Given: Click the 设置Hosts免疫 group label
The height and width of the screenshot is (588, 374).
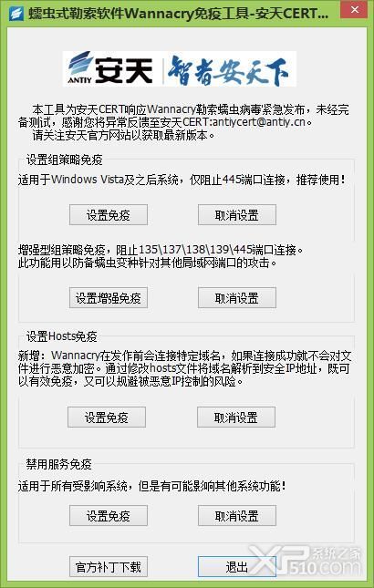Looking at the screenshot, I should click(x=61, y=336).
